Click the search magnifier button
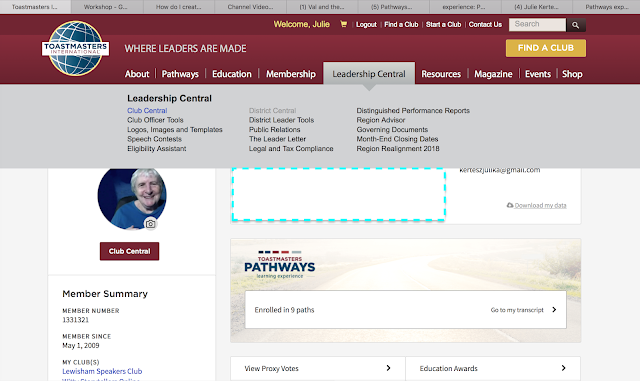 576,25
